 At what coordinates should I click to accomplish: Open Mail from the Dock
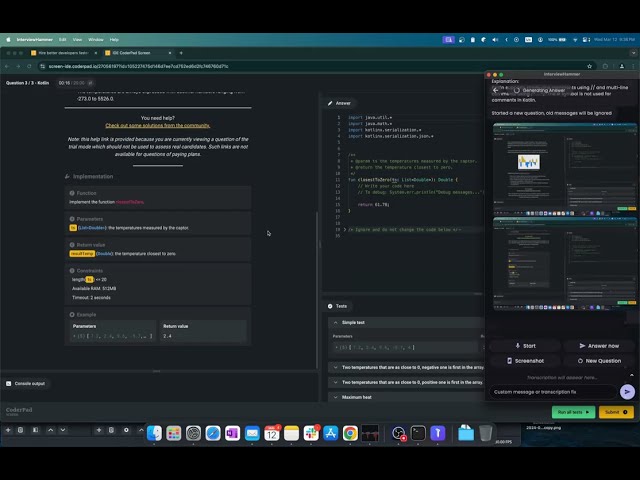[x=252, y=433]
